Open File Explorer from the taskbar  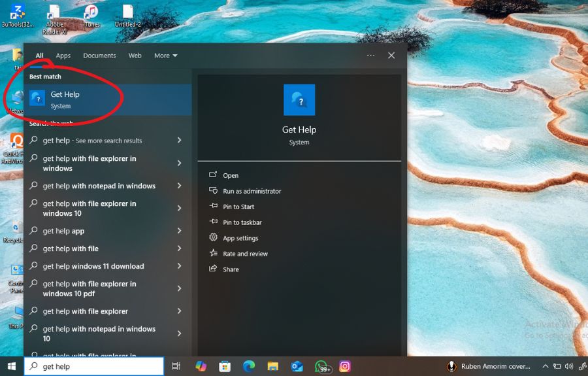(272, 366)
